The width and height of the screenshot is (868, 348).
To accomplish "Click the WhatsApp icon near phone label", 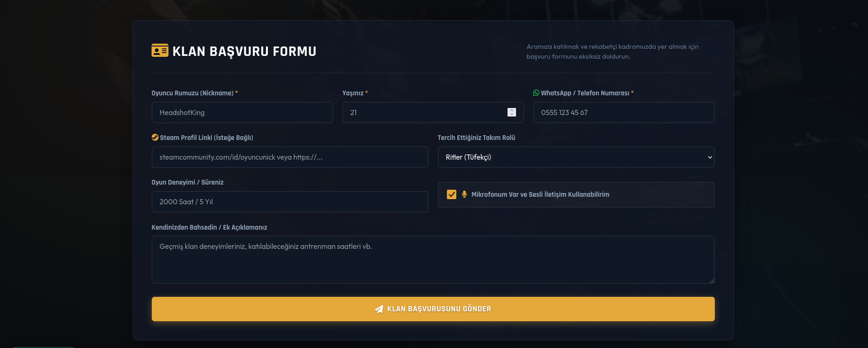I will (x=536, y=93).
